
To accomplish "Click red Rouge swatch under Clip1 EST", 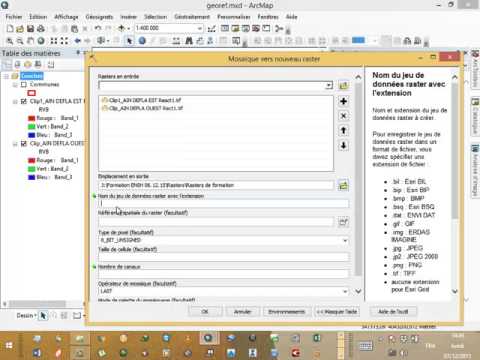I will point(32,118).
